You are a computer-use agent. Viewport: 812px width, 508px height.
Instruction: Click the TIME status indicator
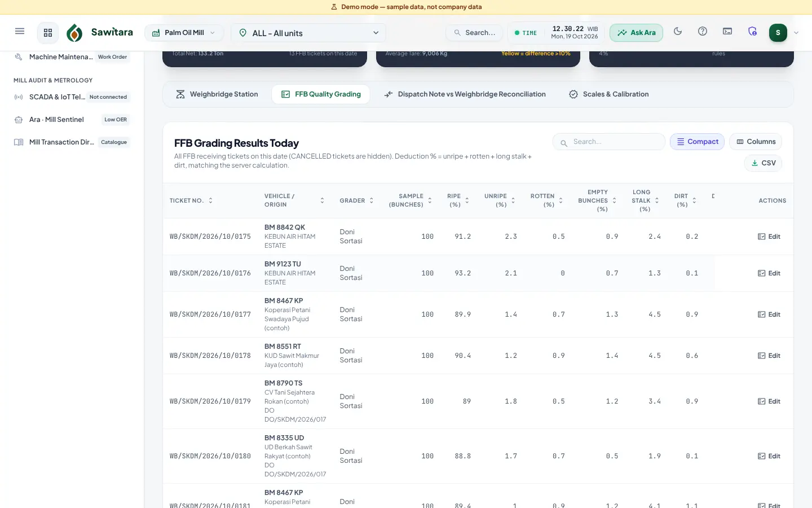pos(526,33)
